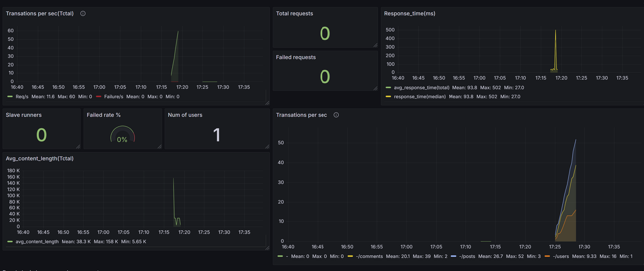Click resize handle of Total requests panel

click(x=375, y=45)
